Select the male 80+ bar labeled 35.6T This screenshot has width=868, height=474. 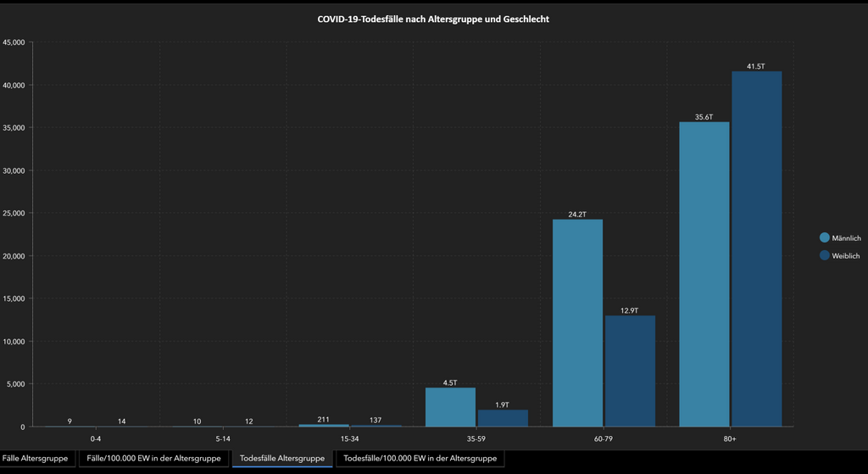click(704, 274)
